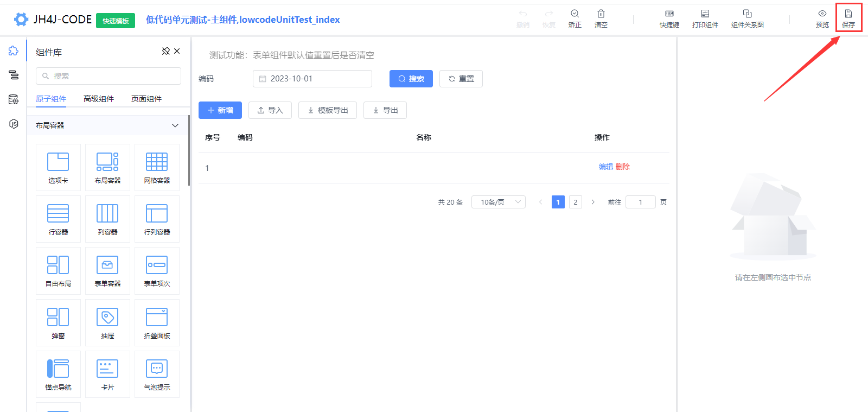Click the 导出 export button
This screenshot has height=412, width=868.
[x=385, y=110]
